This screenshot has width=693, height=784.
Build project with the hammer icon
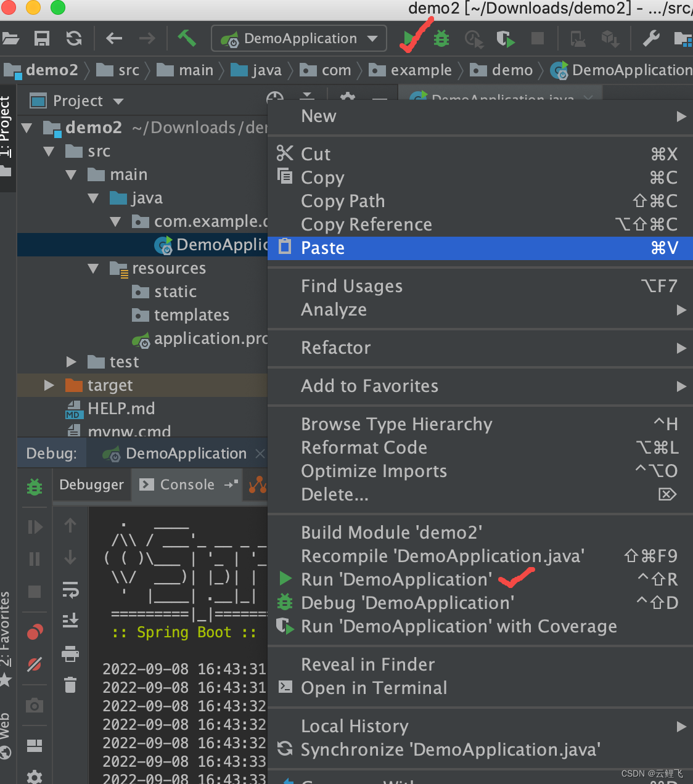point(186,38)
